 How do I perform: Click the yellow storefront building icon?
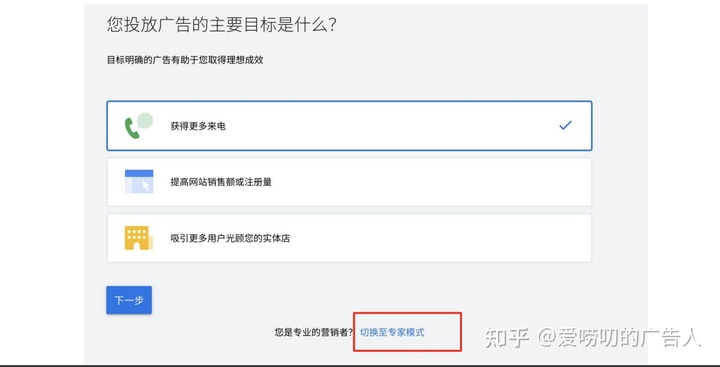(138, 238)
